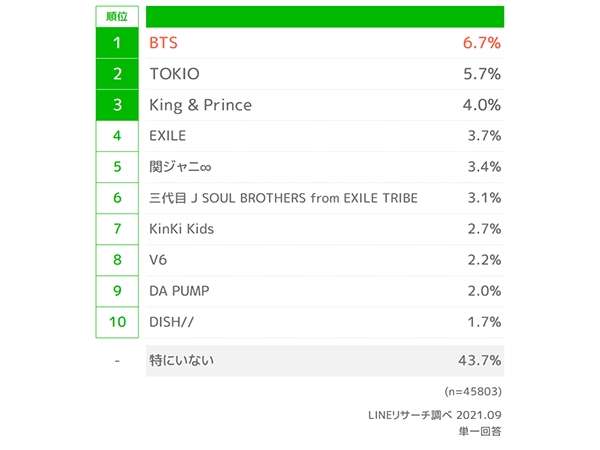The image size is (600, 450).
Task: Click the V6 row label
Action: [x=158, y=260]
